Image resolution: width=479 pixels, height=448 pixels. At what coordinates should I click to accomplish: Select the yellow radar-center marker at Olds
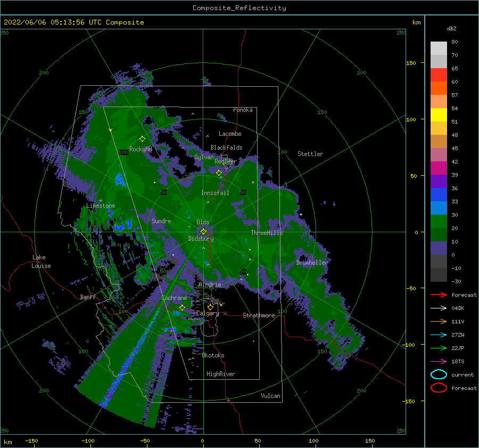pyautogui.click(x=203, y=232)
